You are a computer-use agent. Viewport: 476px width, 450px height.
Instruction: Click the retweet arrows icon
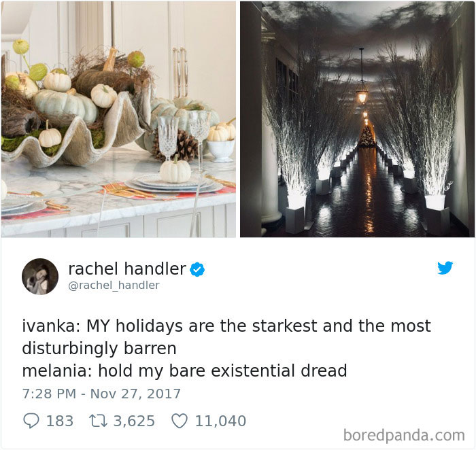pos(98,421)
